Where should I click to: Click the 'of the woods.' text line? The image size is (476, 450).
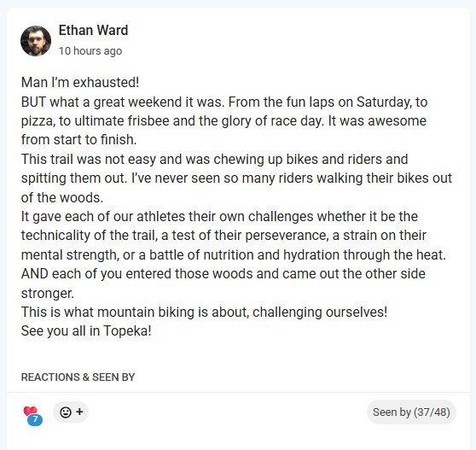62,198
